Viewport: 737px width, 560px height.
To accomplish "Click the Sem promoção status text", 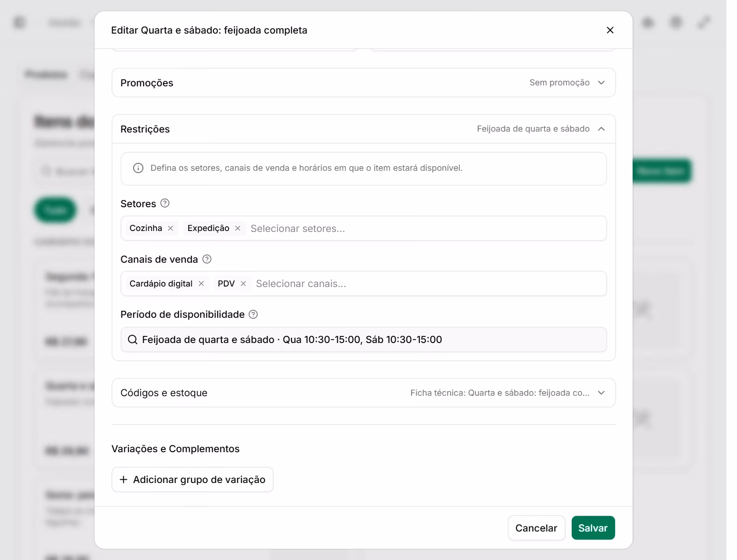I will (560, 83).
